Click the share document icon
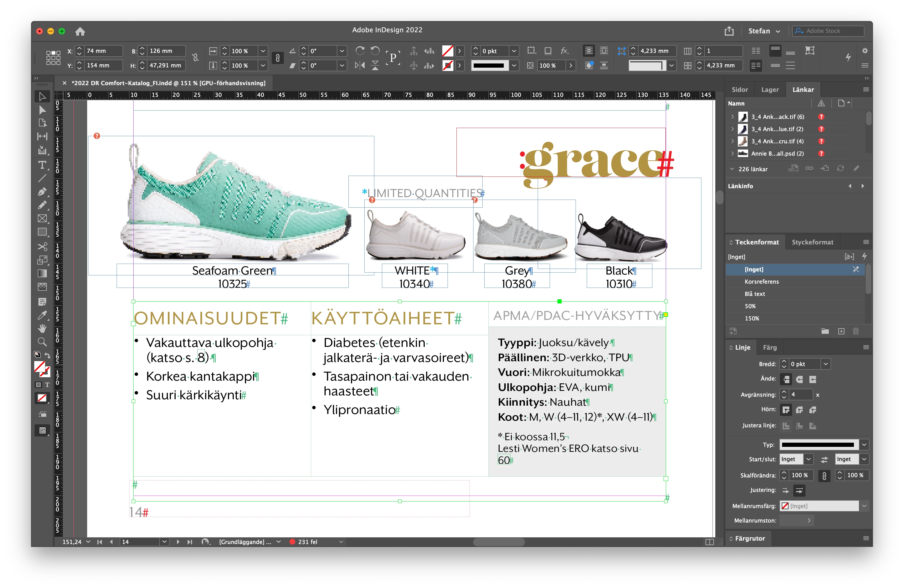 click(x=729, y=31)
